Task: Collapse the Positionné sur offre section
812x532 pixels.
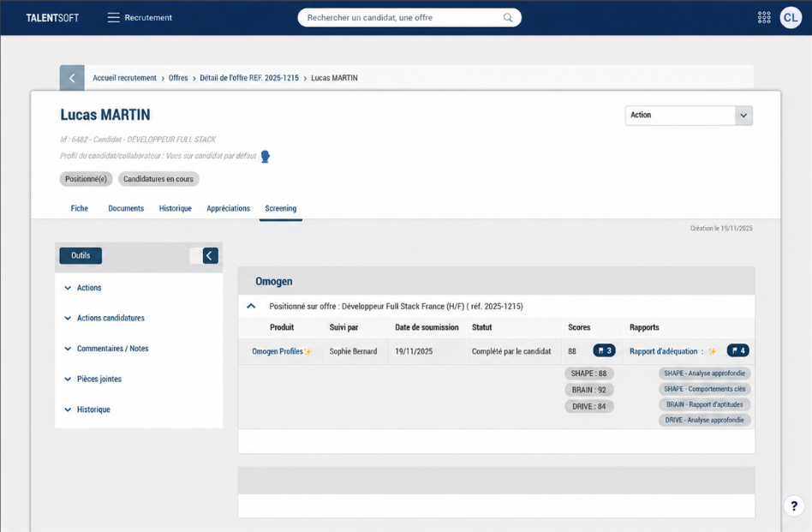Action: coord(251,306)
